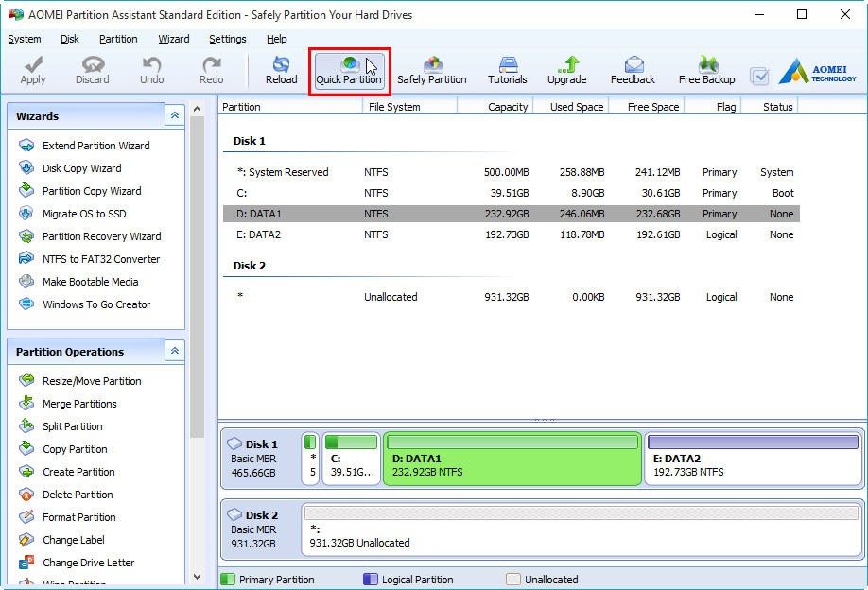868x590 pixels.
Task: Select the C: block in Disk 1 map
Action: (351, 459)
